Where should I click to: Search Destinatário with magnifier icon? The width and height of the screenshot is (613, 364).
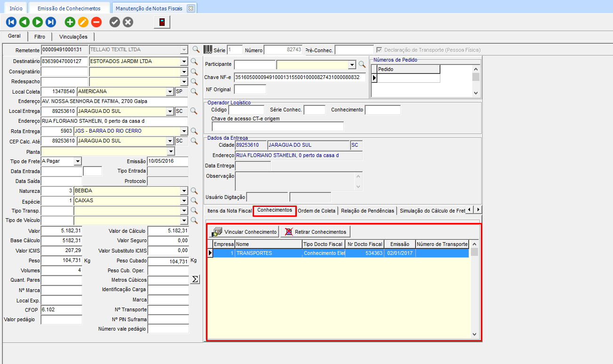pos(194,62)
